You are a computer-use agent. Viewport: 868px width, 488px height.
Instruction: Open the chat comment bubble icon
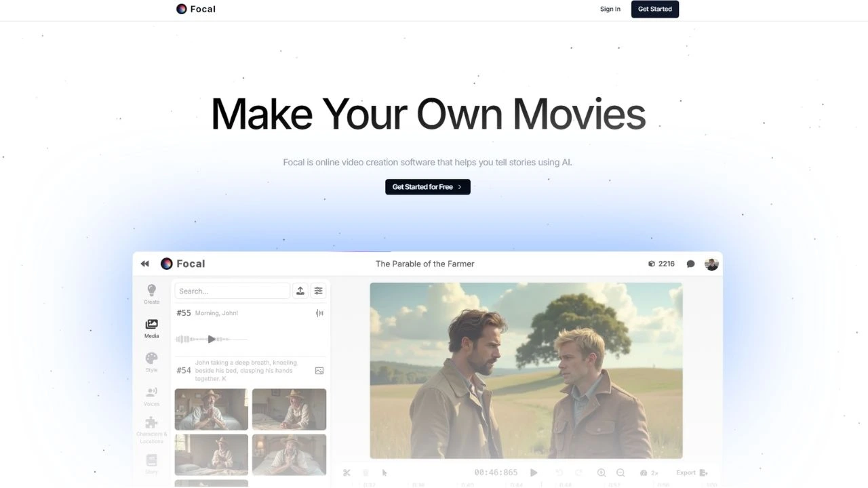[690, 264]
